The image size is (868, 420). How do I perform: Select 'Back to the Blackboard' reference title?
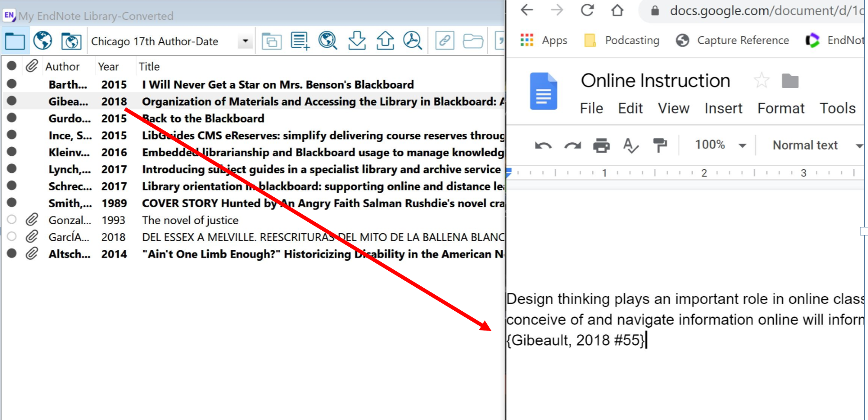click(x=203, y=119)
